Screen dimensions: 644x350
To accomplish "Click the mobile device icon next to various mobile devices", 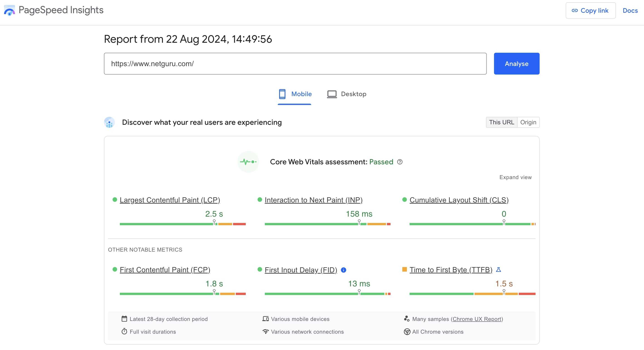I will tap(265, 319).
